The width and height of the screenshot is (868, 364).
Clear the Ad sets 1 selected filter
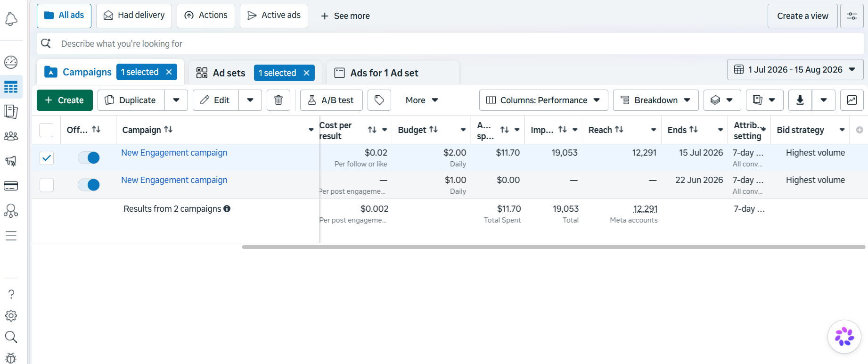306,73
